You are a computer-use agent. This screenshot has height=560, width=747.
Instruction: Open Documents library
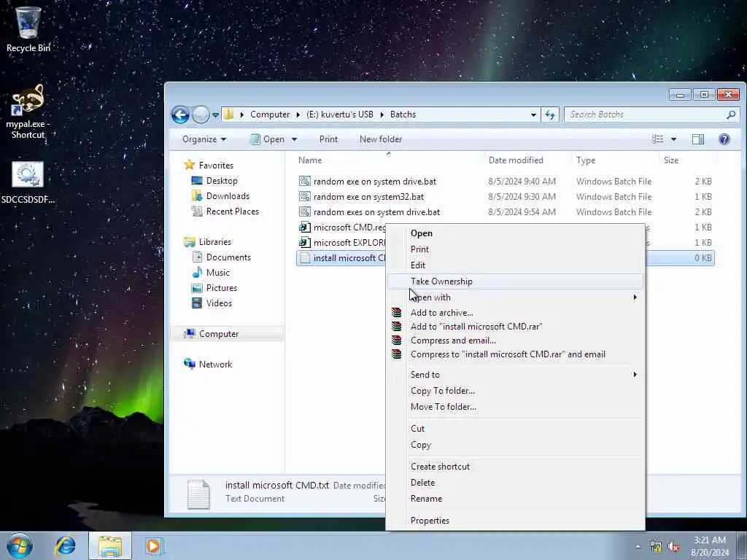click(221, 257)
